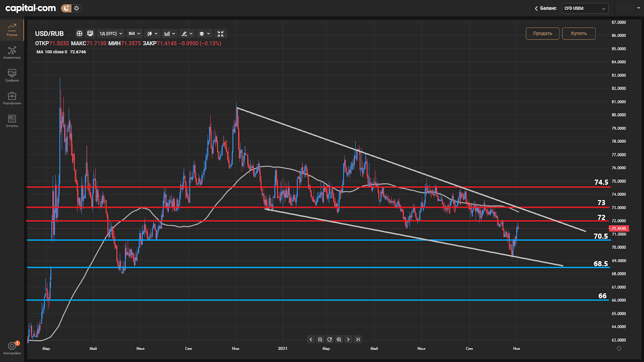
Task: Click the Продать button
Action: 542,33
